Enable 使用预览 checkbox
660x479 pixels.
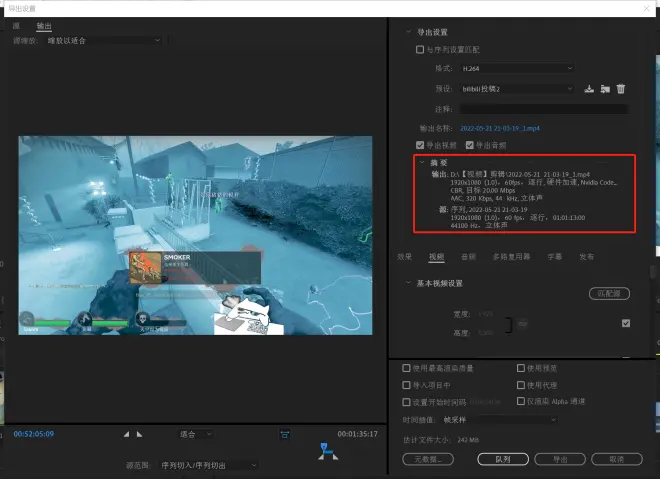(x=521, y=368)
